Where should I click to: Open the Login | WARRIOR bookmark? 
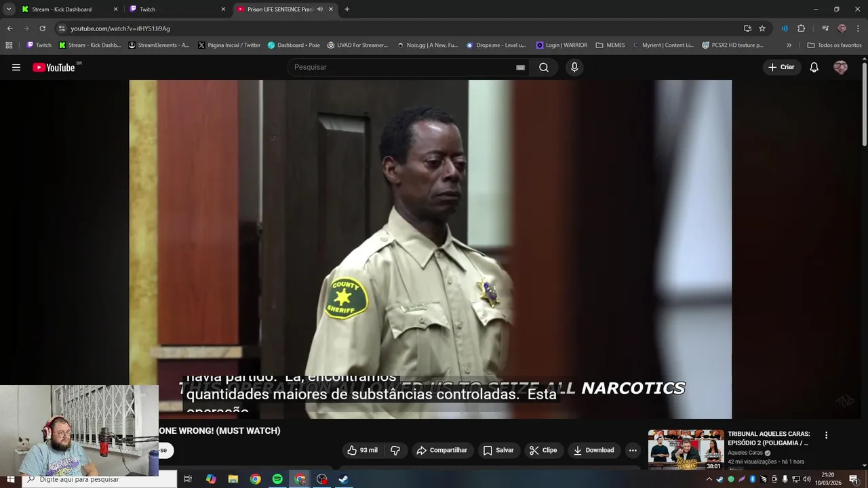[562, 45]
